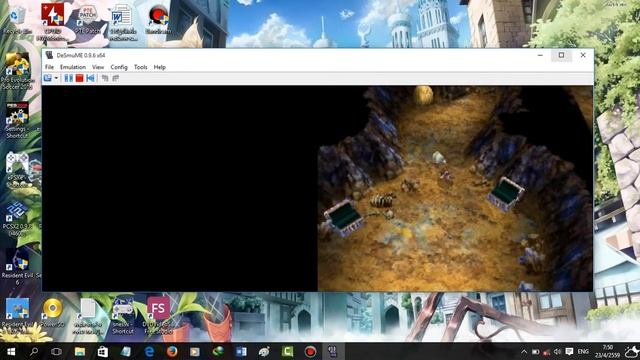The width and height of the screenshot is (640, 360).
Task: Click the battery tray icon
Action: pos(536,352)
